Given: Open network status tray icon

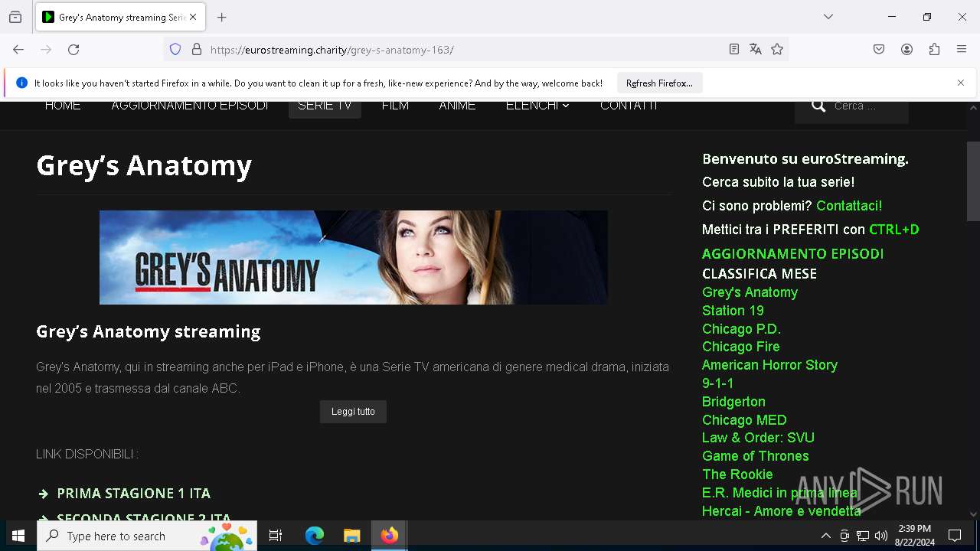Looking at the screenshot, I should pos(863,536).
